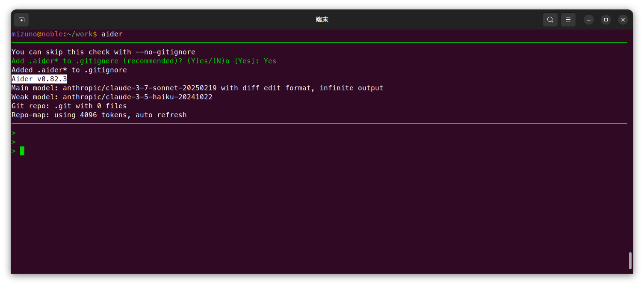Click the Weak model claude-3-5-haiku line

tap(112, 97)
